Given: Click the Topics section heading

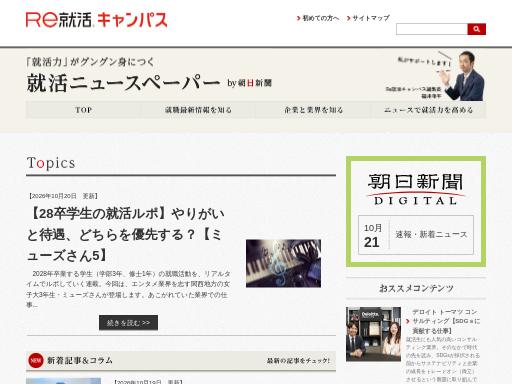Looking at the screenshot, I should (51, 163).
